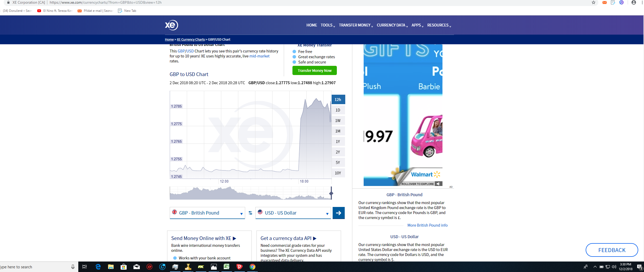Select the 1M chart range
Viewport: 644px width, 272px height.
pos(338,131)
